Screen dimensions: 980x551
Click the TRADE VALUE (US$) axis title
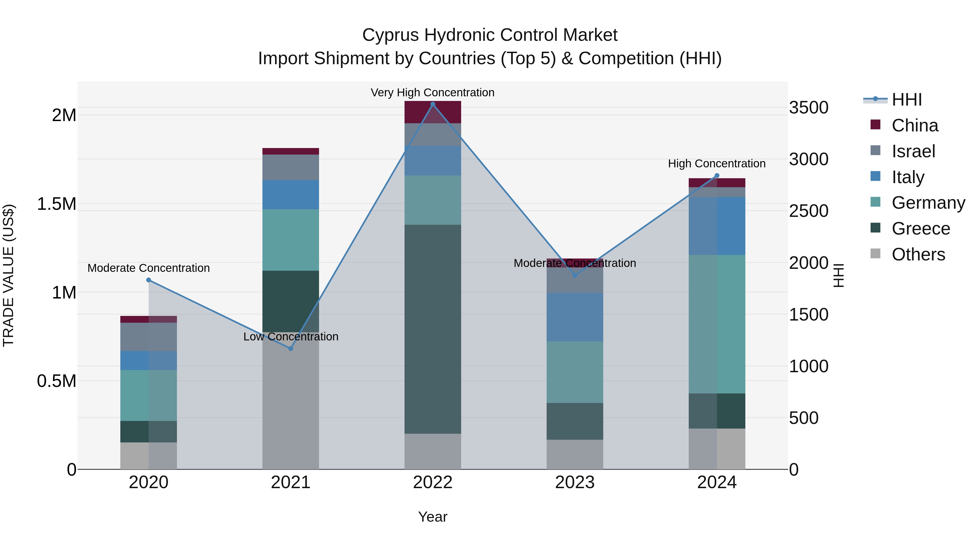[8, 275]
